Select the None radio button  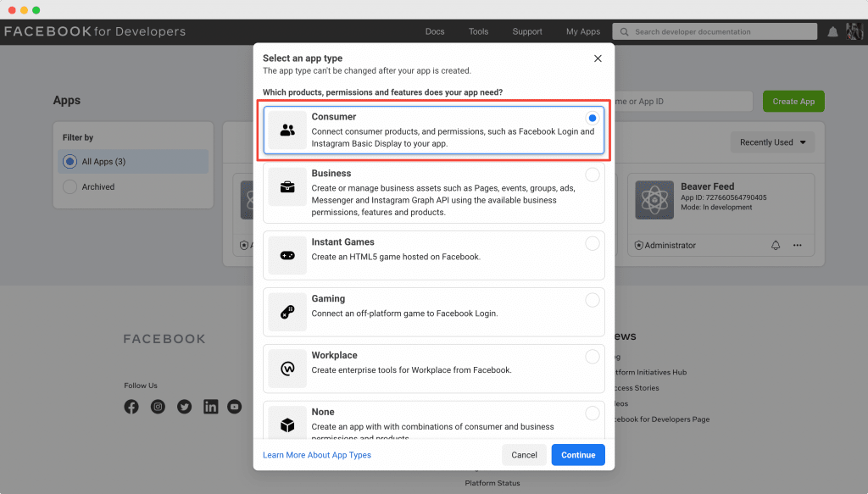click(593, 414)
